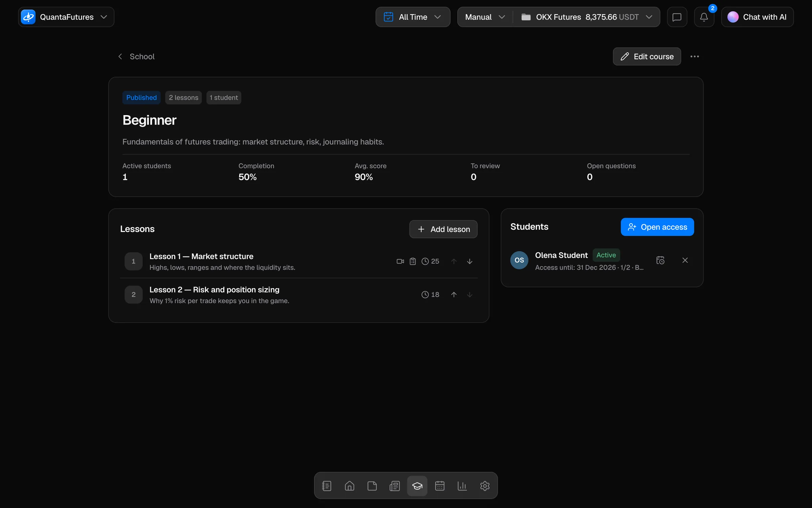Screen dimensions: 812x508
Task: Click the Completion 50% value
Action: pyautogui.click(x=247, y=177)
